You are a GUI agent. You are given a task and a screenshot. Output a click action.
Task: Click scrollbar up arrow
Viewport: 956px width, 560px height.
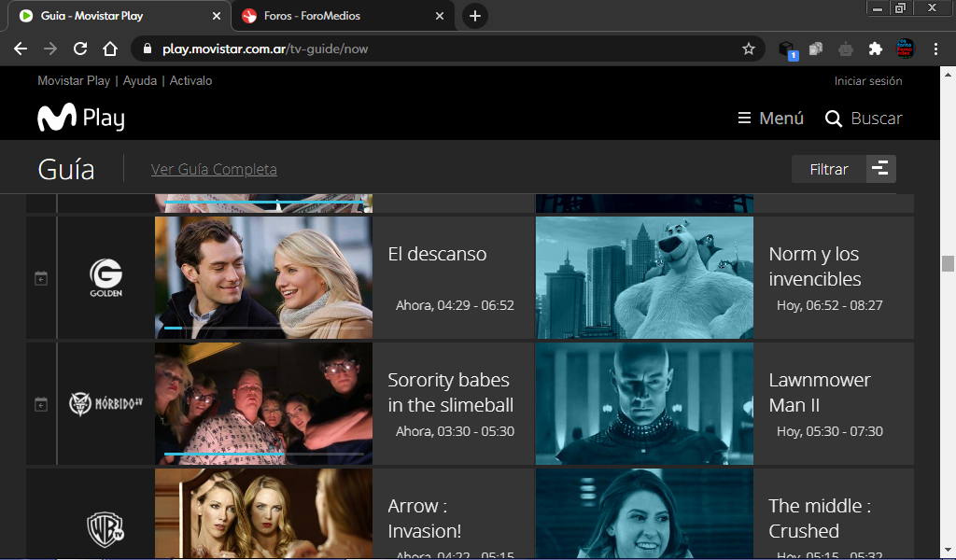(948, 75)
